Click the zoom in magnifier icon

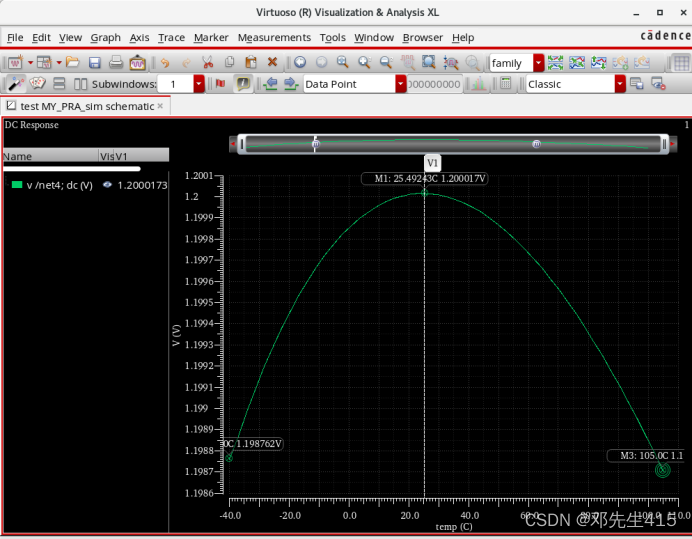(364, 62)
